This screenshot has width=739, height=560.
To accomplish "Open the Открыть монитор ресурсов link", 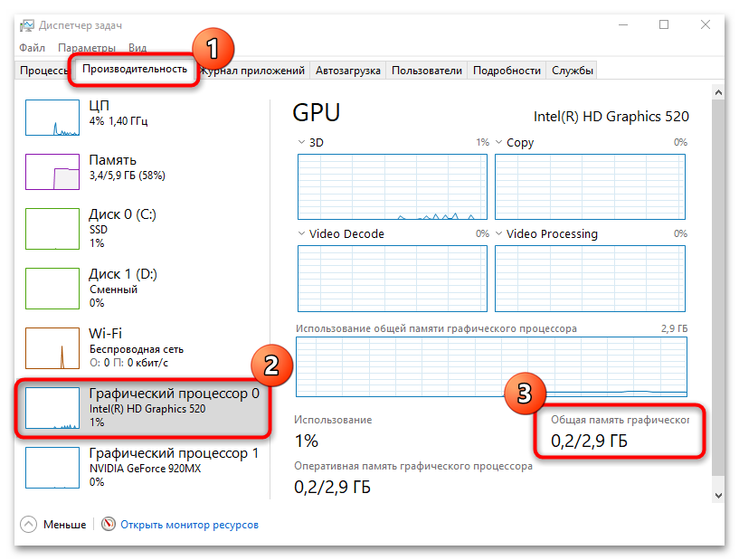I will 190,524.
